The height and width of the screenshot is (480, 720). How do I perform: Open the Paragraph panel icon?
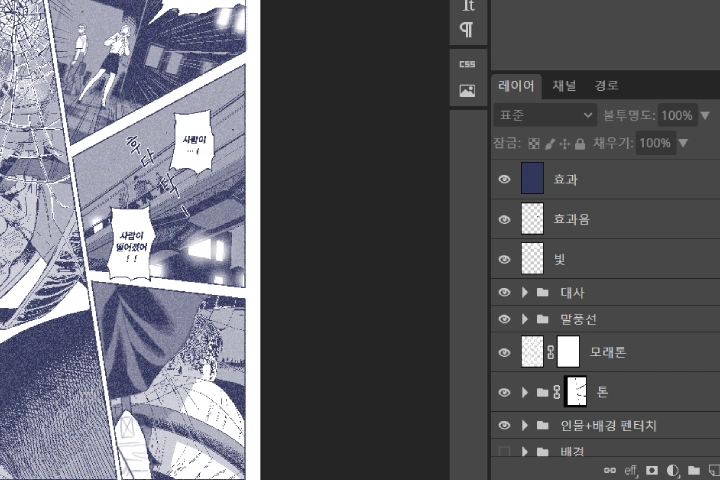tap(467, 30)
